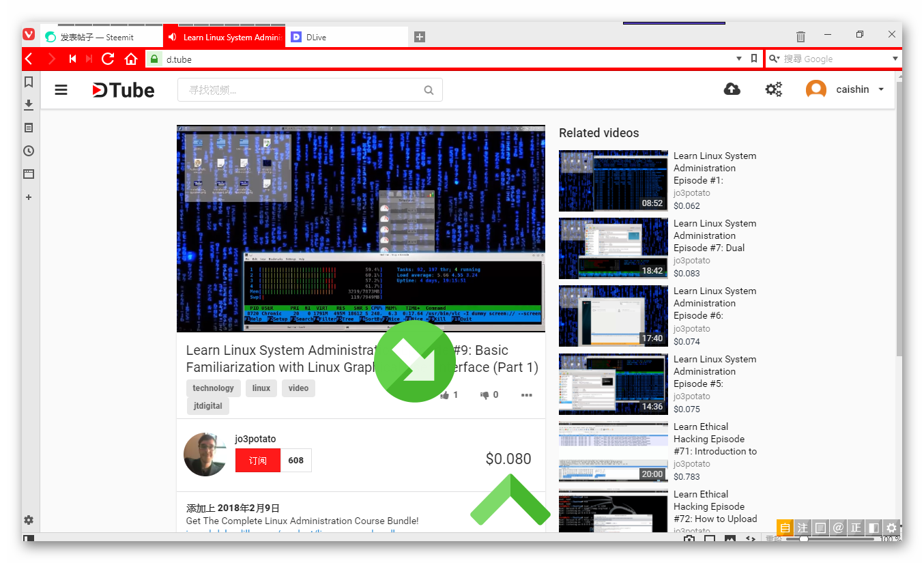Open Ethical Hacking Episode #71 title

point(714,439)
